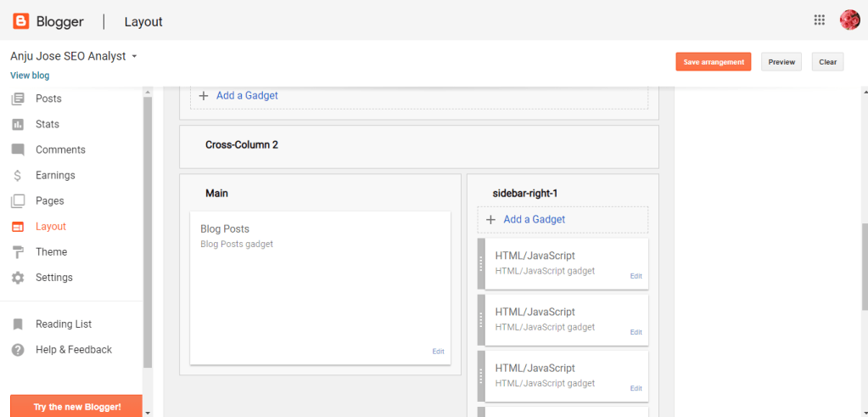Click the Preview button
868x417 pixels.
pyautogui.click(x=781, y=62)
